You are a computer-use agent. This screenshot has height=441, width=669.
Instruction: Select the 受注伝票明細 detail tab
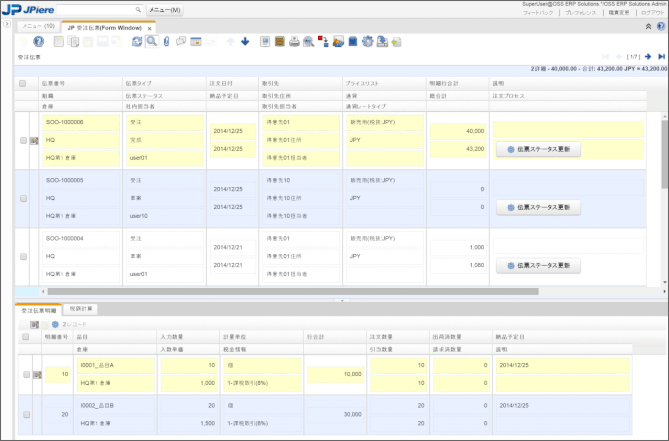click(x=38, y=310)
